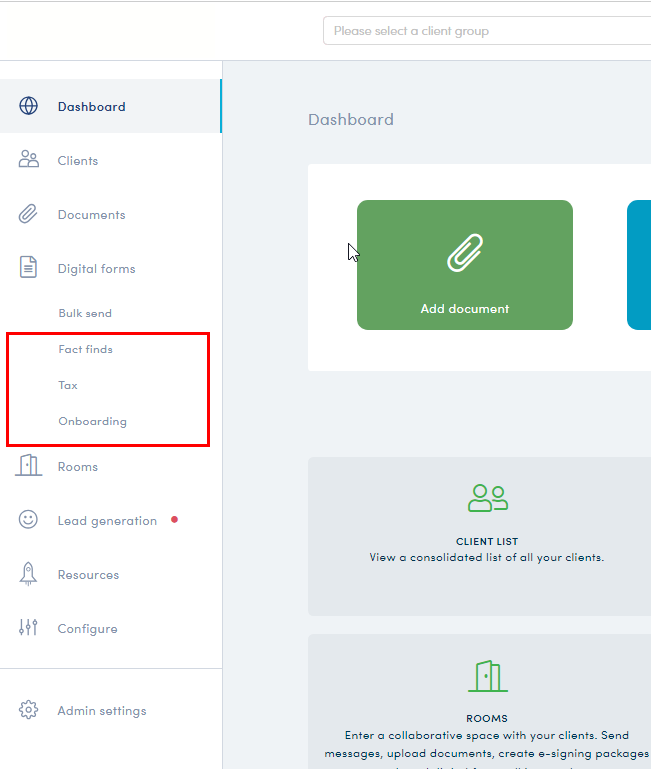Click the Digital forms page icon
651x769 pixels.
pyautogui.click(x=28, y=267)
